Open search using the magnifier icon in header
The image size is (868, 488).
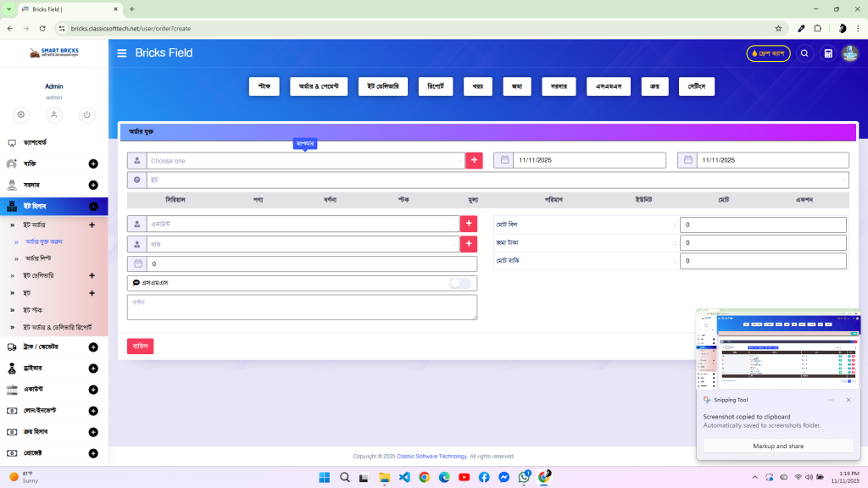click(x=804, y=53)
